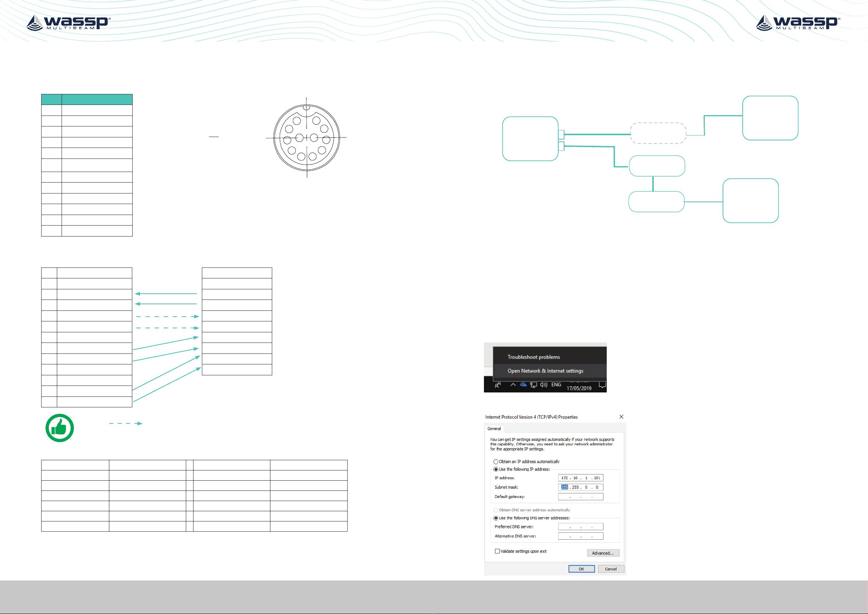Click the speaker volume tray icon
The width and height of the screenshot is (868, 614).
[x=544, y=385]
